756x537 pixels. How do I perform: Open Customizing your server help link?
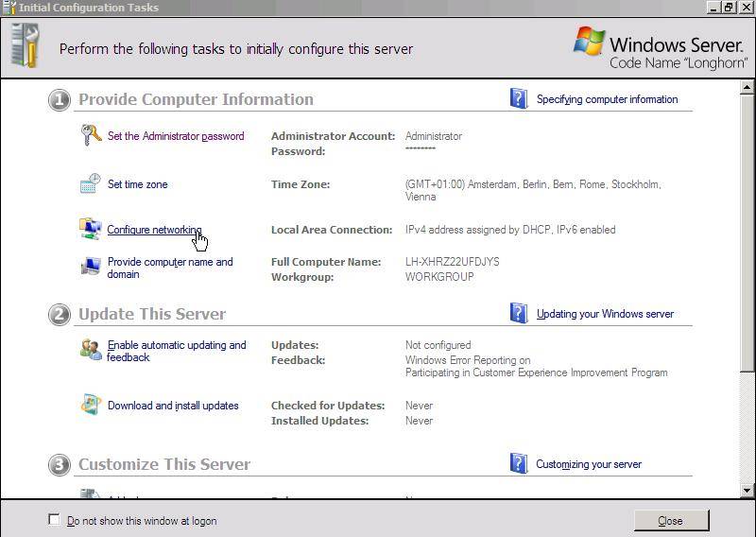[589, 464]
